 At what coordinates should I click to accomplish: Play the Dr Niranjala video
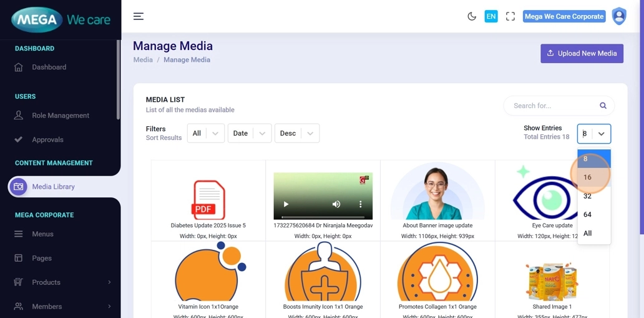click(286, 204)
